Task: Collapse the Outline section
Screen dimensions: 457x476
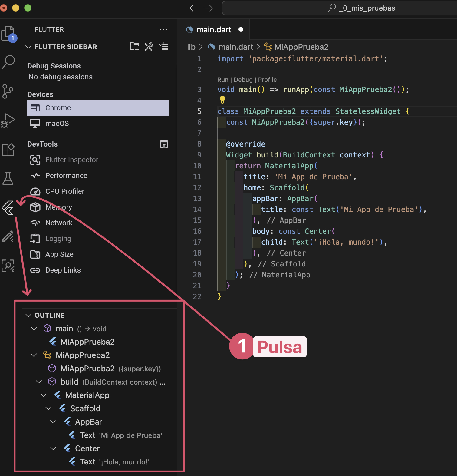Action: pos(29,316)
